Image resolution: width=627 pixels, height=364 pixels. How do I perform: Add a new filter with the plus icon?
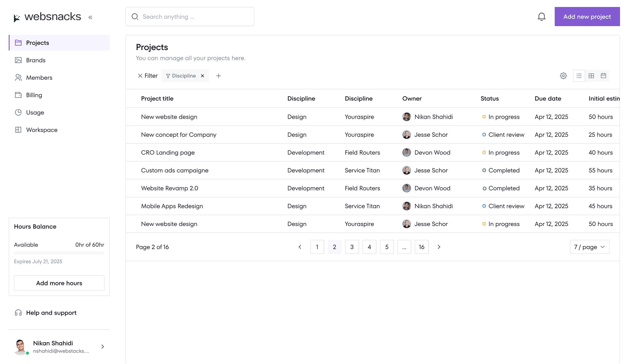[218, 76]
